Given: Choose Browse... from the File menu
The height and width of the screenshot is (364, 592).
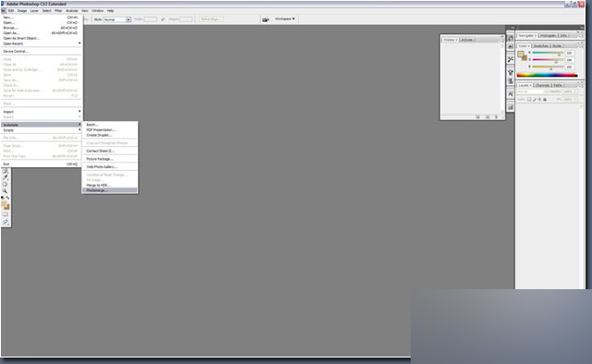Looking at the screenshot, I should 41,28.
